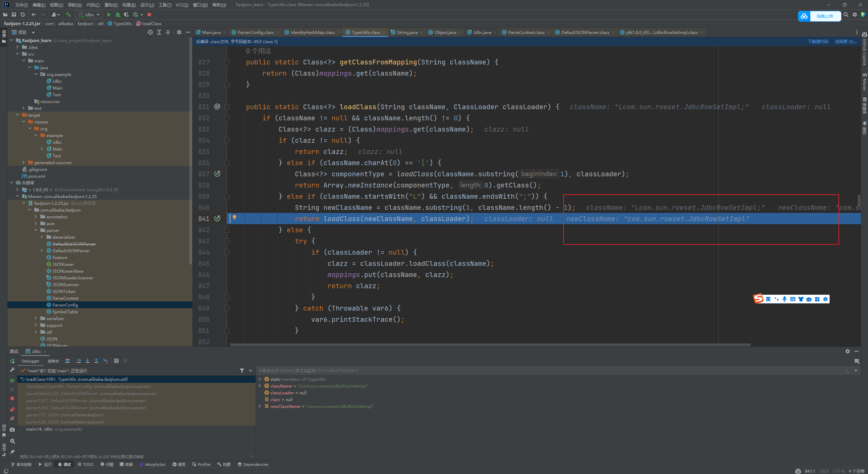Navigate back with the left arrow icon

tap(34, 15)
